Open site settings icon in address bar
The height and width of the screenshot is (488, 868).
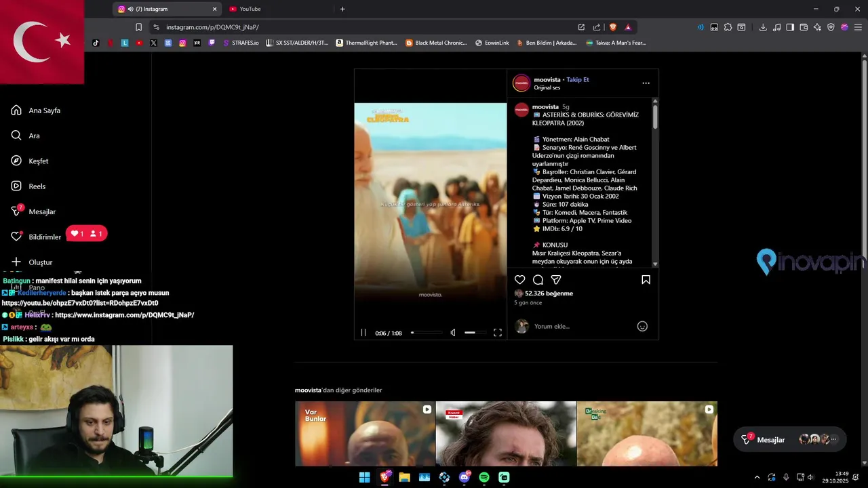[x=156, y=27]
